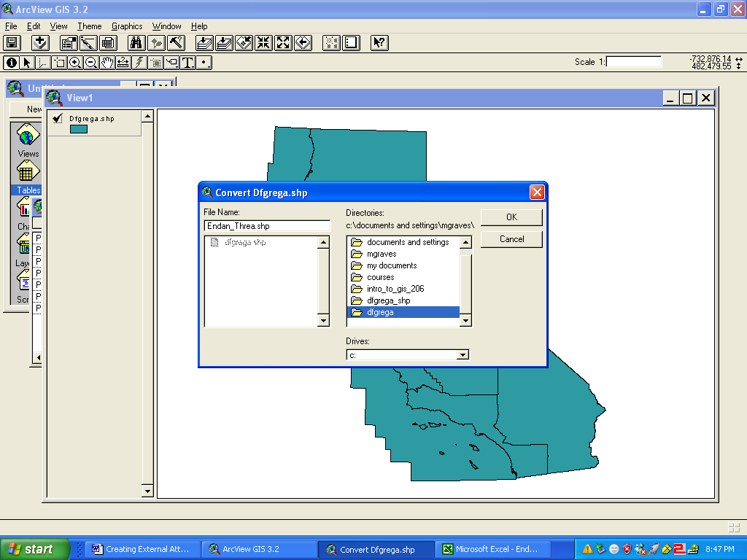Switch to Microsoft Excel taskbar item

click(x=495, y=549)
